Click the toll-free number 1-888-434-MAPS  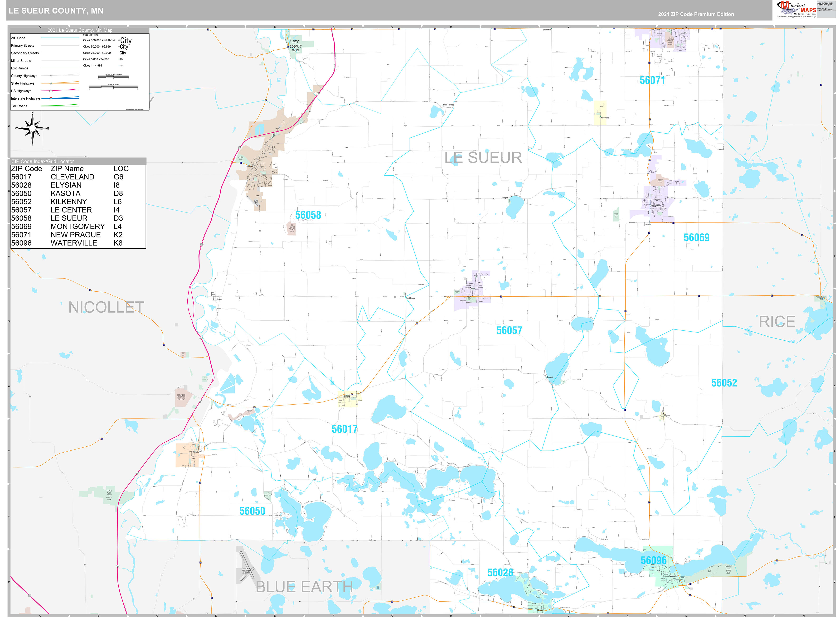pos(825,5)
